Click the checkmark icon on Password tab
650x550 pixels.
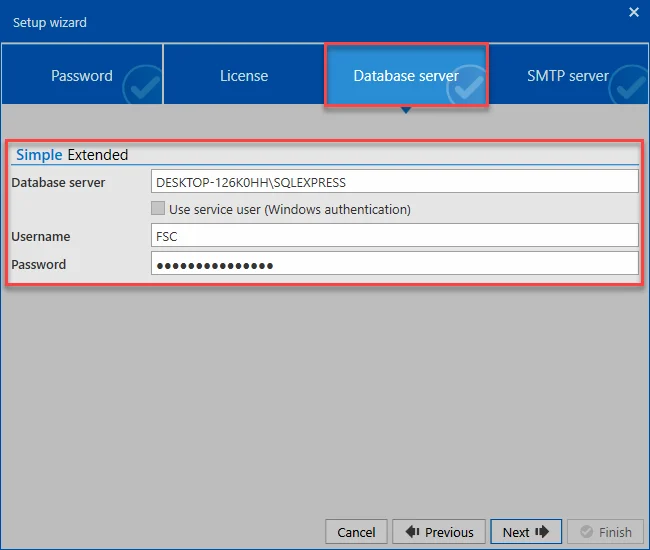tap(143, 85)
